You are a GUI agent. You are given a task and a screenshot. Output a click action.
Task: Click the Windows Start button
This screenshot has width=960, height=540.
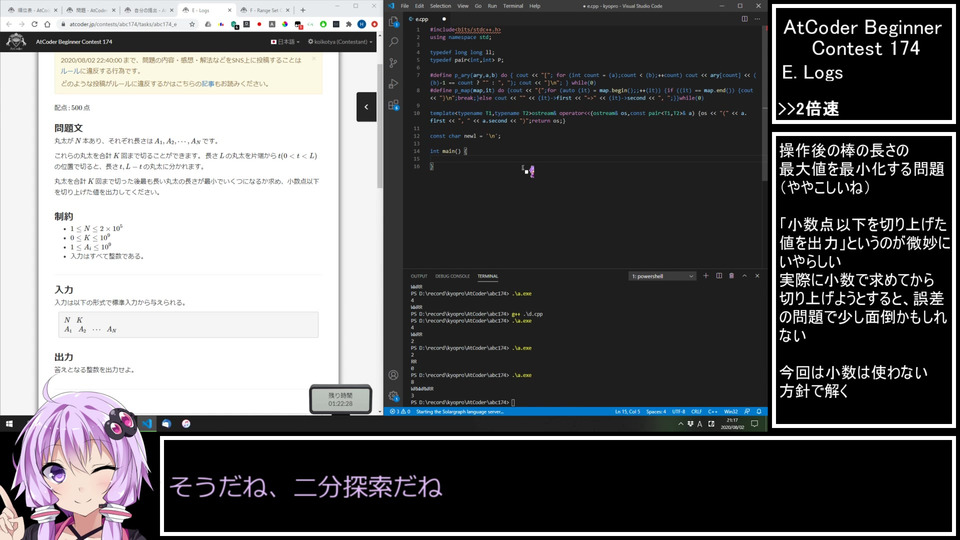[9, 424]
